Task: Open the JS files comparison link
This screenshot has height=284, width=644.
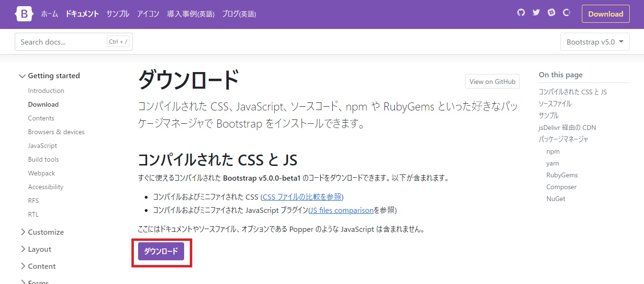Action: point(341,210)
